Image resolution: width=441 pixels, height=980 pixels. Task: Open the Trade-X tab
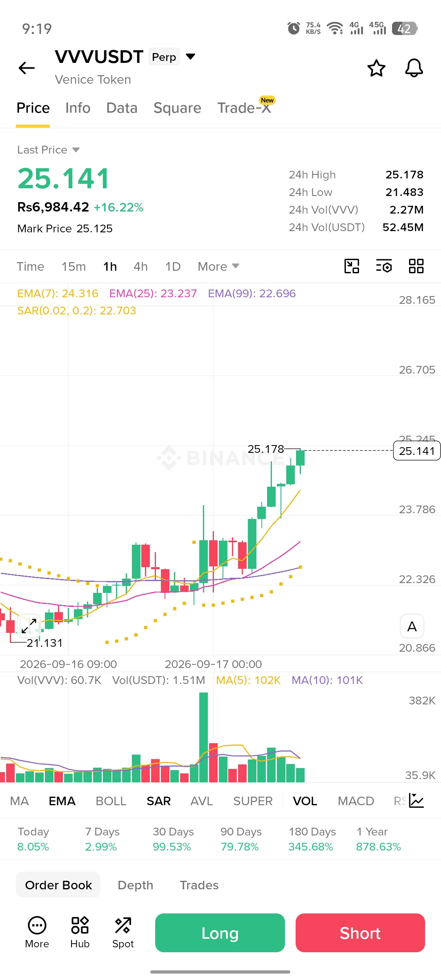[x=244, y=108]
